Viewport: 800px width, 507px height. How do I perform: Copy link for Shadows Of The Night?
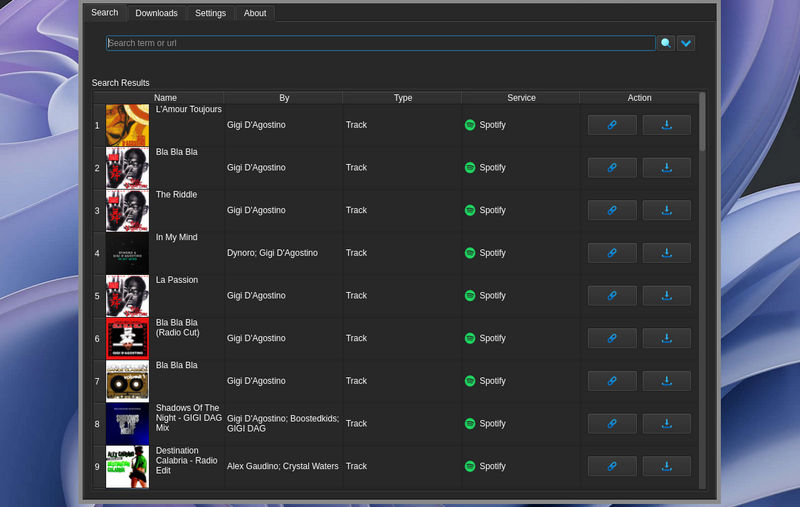[612, 424]
